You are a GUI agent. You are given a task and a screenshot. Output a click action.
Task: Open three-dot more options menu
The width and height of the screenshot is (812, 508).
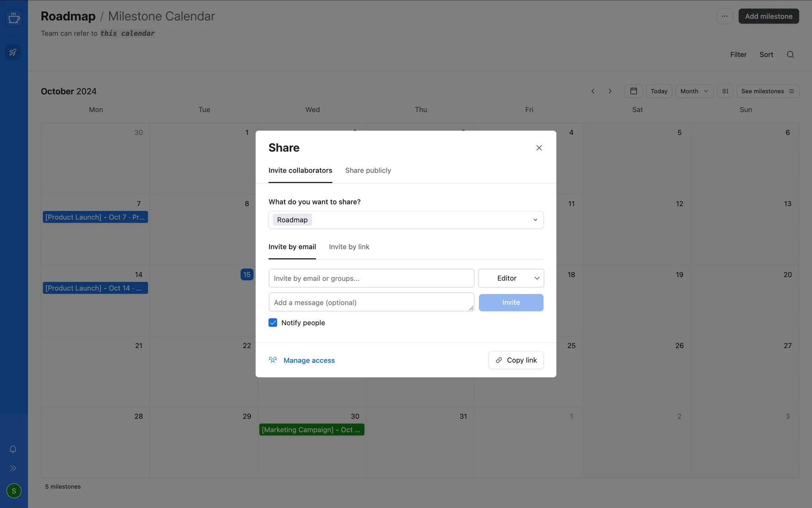tap(724, 16)
